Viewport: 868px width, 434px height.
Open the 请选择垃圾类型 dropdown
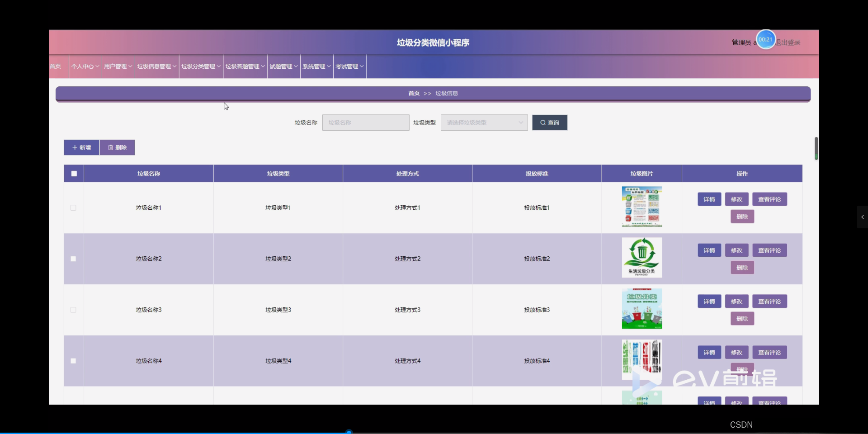(x=484, y=122)
